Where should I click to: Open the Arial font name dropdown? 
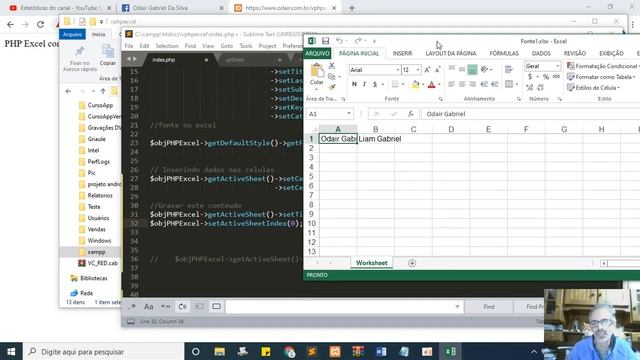click(398, 70)
